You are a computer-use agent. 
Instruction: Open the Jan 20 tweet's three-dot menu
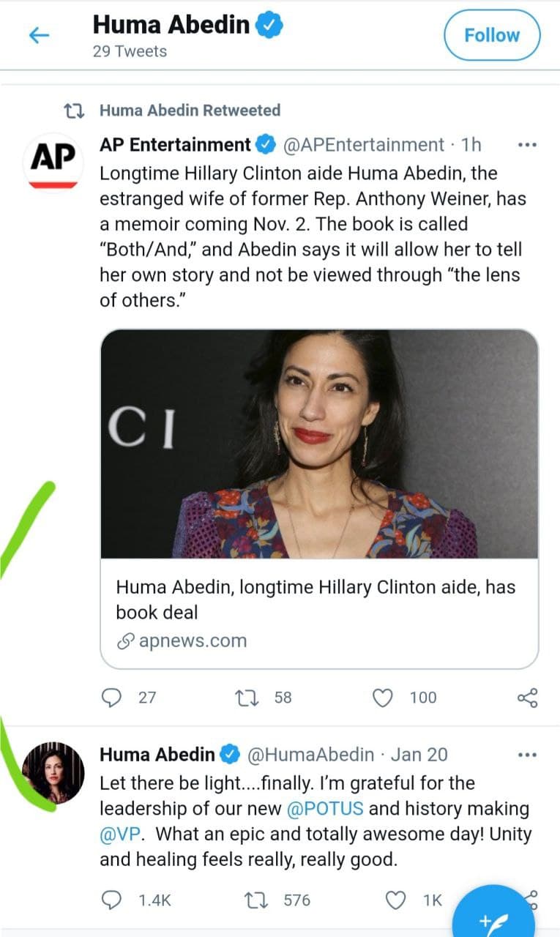[526, 754]
